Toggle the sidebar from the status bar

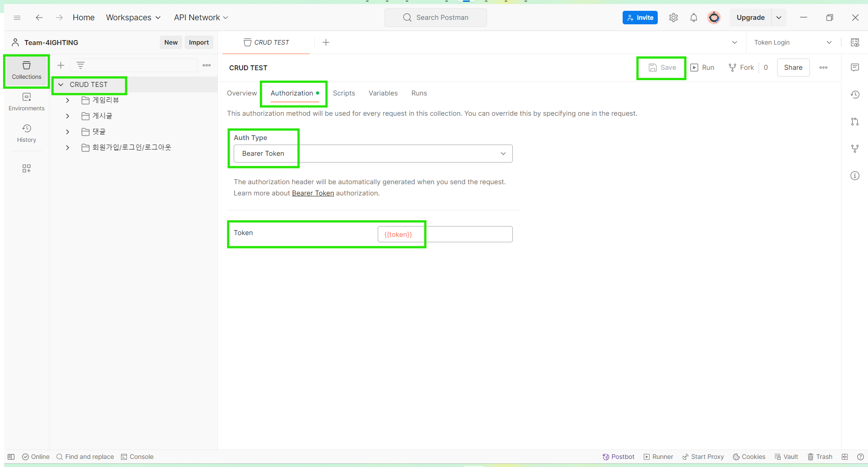tap(11, 457)
